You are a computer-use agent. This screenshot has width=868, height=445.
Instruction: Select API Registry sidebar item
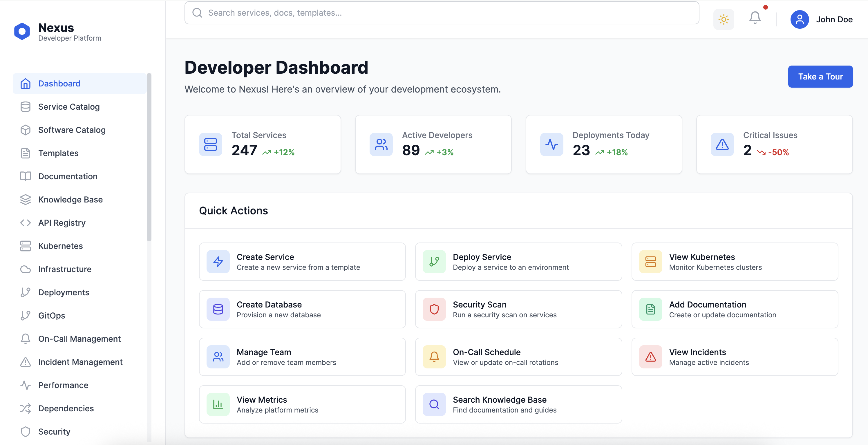pos(62,223)
